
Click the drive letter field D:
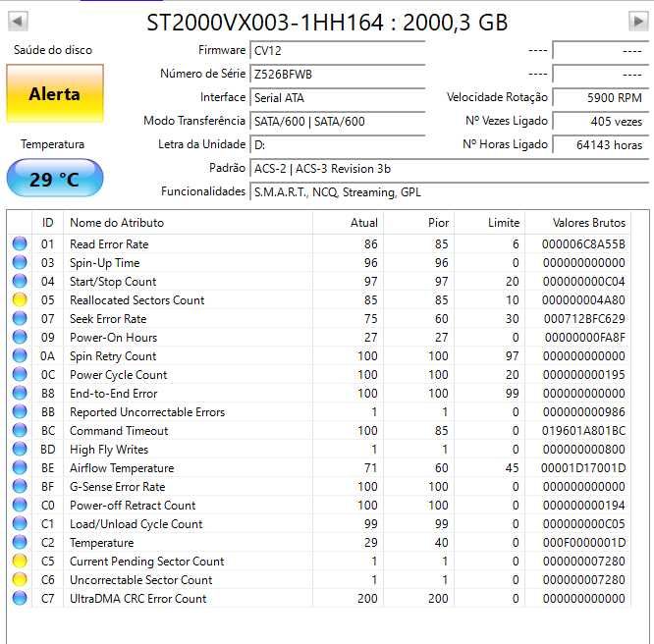coord(337,144)
